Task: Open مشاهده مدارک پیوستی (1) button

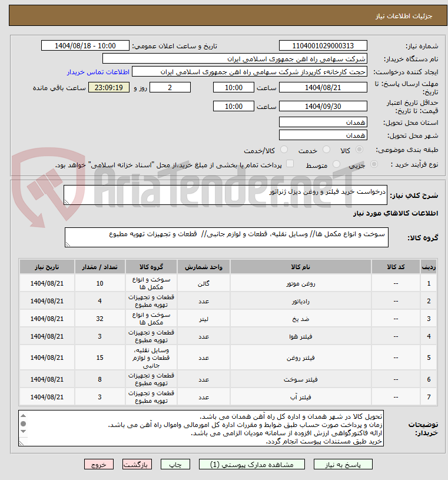Action: click(251, 464)
